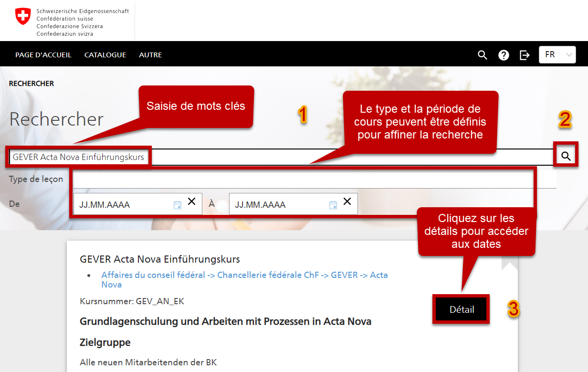Open the Catalogue menu

[x=105, y=55]
